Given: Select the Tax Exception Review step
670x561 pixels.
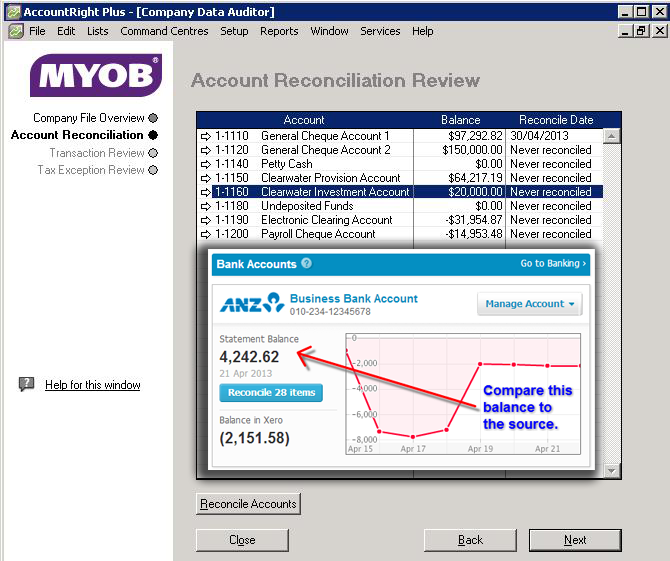Looking at the screenshot, I should pyautogui.click(x=91, y=170).
